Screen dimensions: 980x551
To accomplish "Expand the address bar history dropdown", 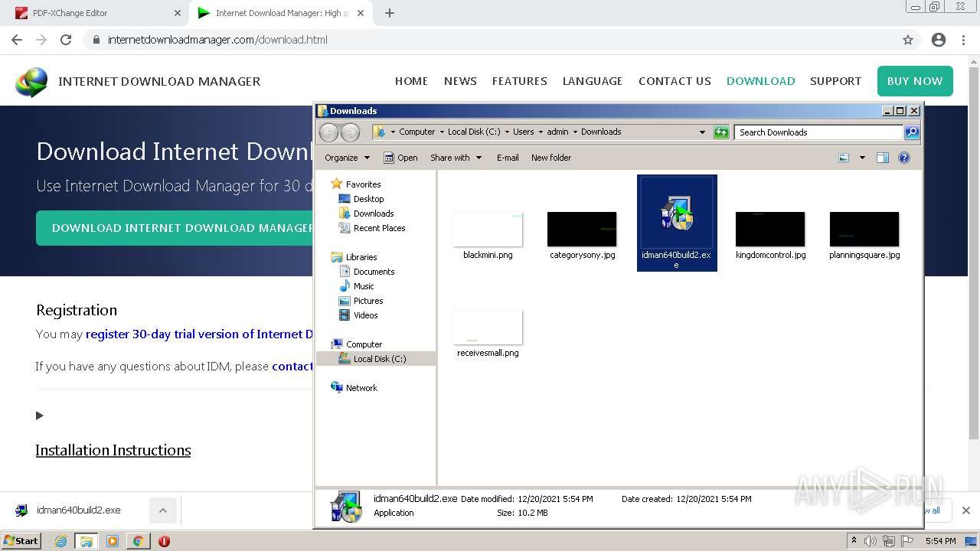I will coord(702,132).
